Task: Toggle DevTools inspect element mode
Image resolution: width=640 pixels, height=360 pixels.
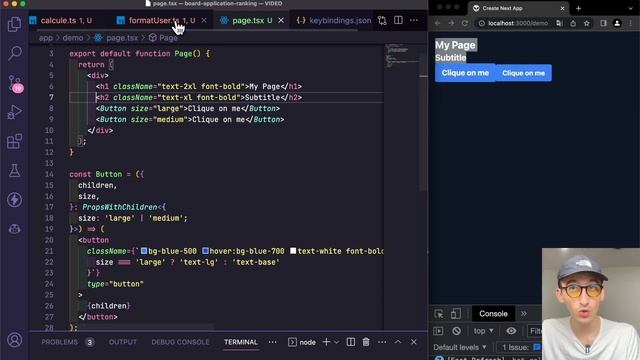Action: pos(439,314)
